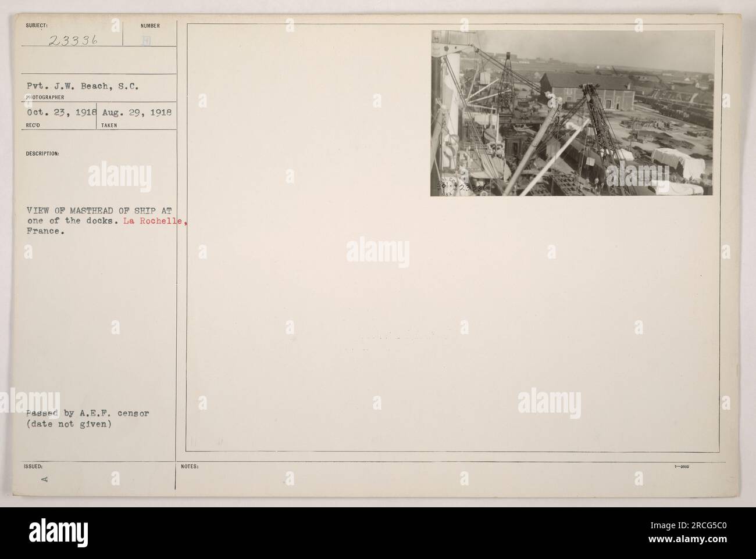Click the dock photograph thumbnail
Image resolution: width=756 pixels, height=559 pixels.
coord(572,113)
